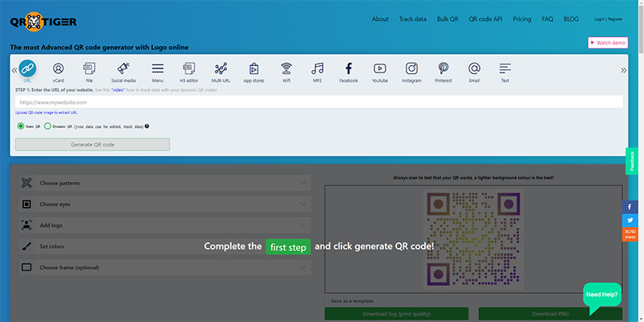The image size is (644, 322).
Task: Click the Watch demo button
Action: click(608, 43)
